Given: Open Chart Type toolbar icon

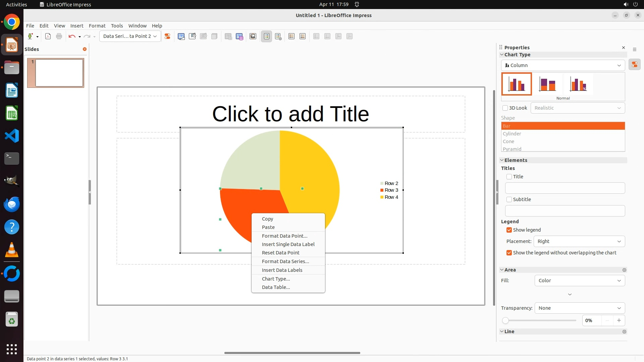Looking at the screenshot, I should [x=181, y=37].
